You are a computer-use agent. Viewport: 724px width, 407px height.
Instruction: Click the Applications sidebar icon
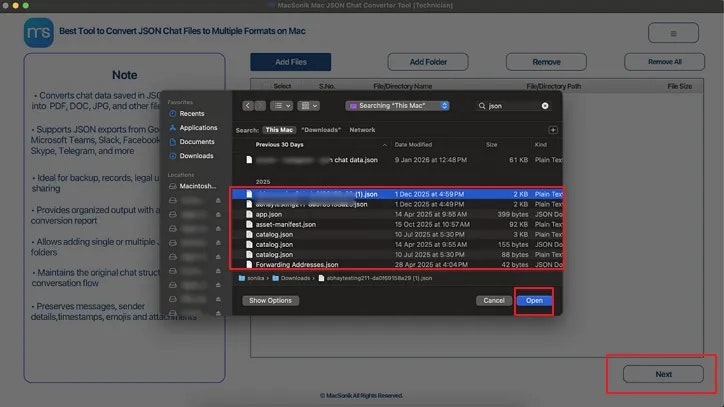[173, 128]
